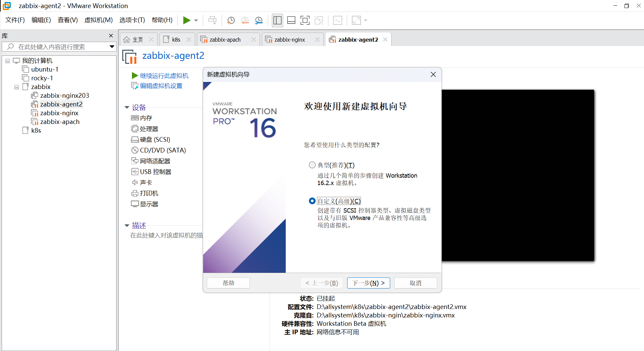Click the USB 控制器 device icon
This screenshot has height=351, width=644.
(x=135, y=172)
